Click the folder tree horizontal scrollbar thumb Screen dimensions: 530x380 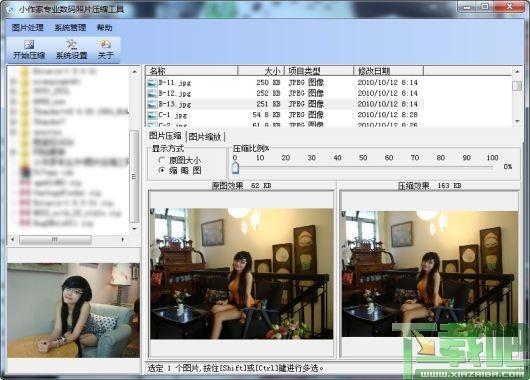point(55,240)
